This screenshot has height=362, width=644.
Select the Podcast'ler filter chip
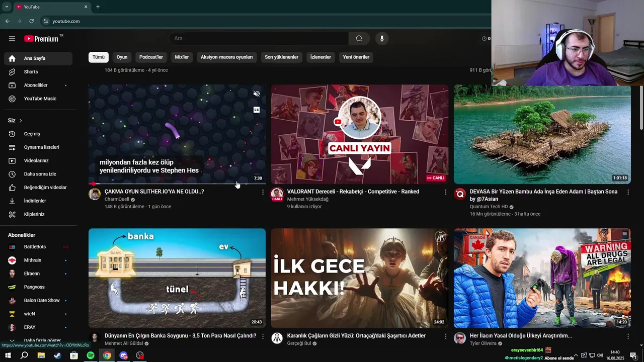click(x=151, y=57)
